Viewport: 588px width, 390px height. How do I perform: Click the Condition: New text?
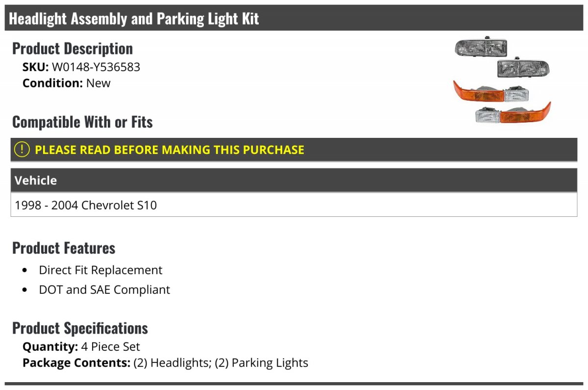coord(67,83)
